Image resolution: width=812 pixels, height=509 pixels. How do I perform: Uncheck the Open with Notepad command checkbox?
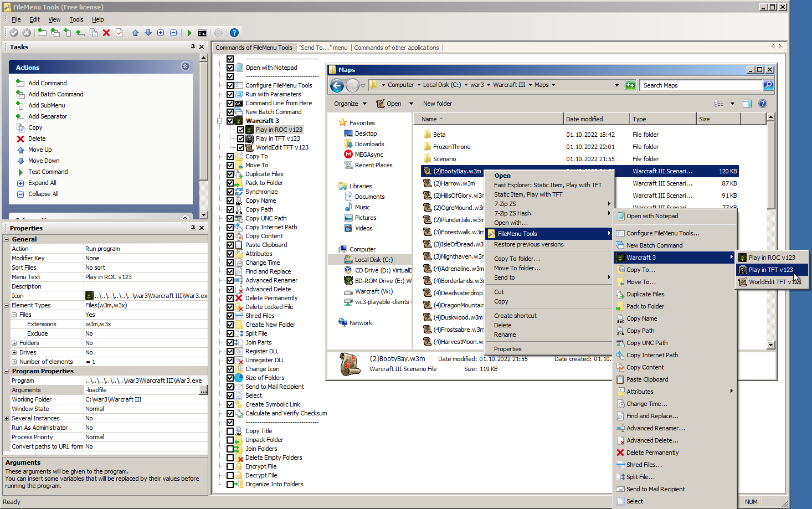[x=230, y=68]
